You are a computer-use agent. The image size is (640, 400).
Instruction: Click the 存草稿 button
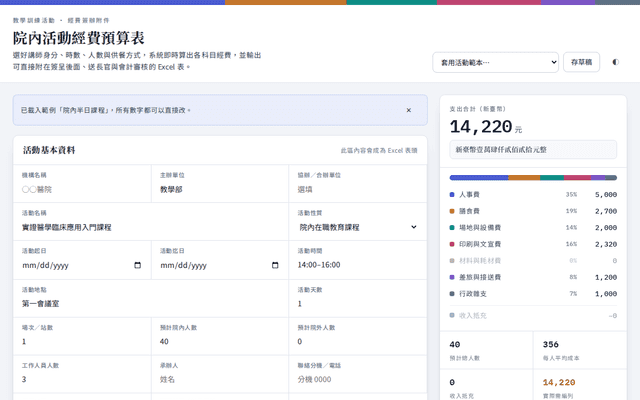tap(581, 62)
